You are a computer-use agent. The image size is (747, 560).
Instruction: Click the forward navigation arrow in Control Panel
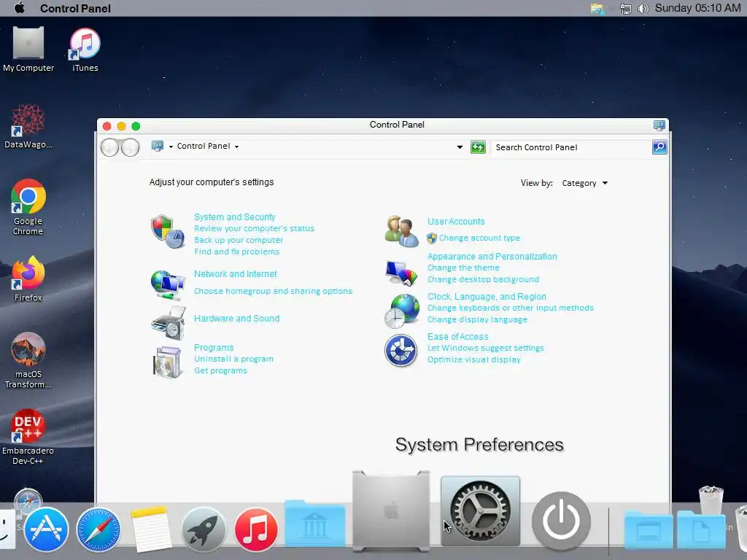click(x=130, y=147)
